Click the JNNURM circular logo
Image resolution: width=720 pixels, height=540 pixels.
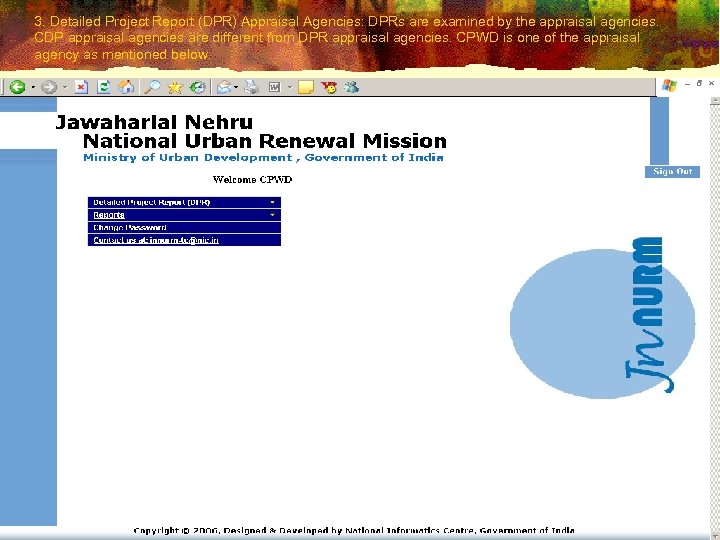[602, 318]
